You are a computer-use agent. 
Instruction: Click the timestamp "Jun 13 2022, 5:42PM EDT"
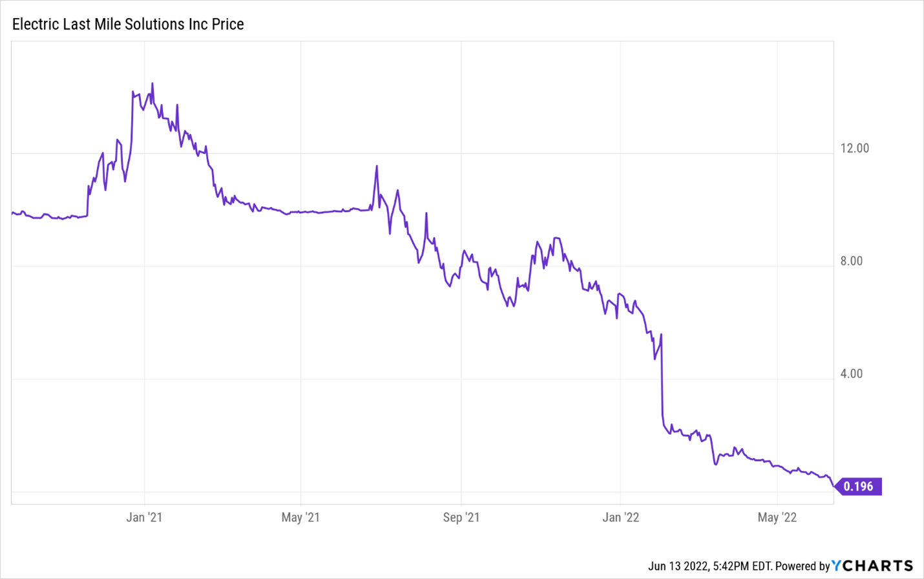tap(709, 566)
